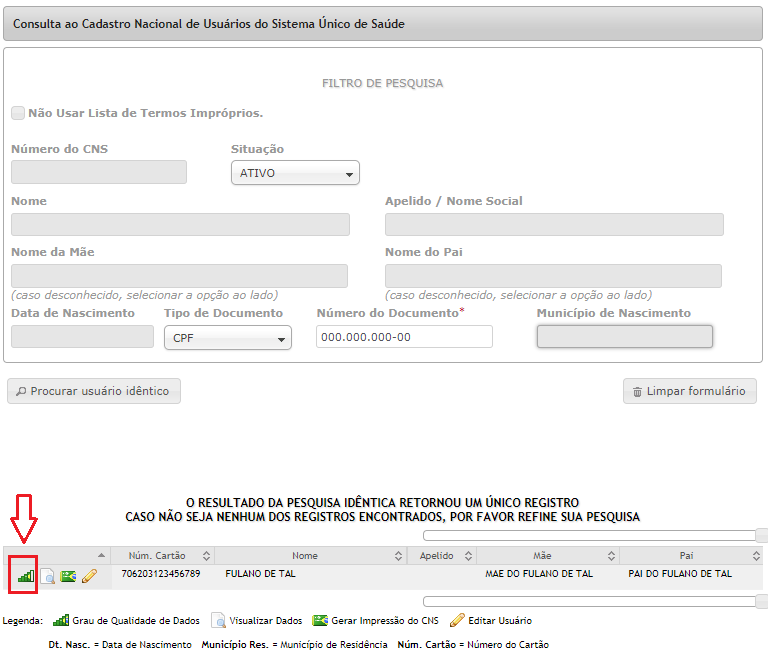Viewport: 768px width, 672px height.
Task: Open the data quality grade icon in result row
Action: [x=26, y=576]
